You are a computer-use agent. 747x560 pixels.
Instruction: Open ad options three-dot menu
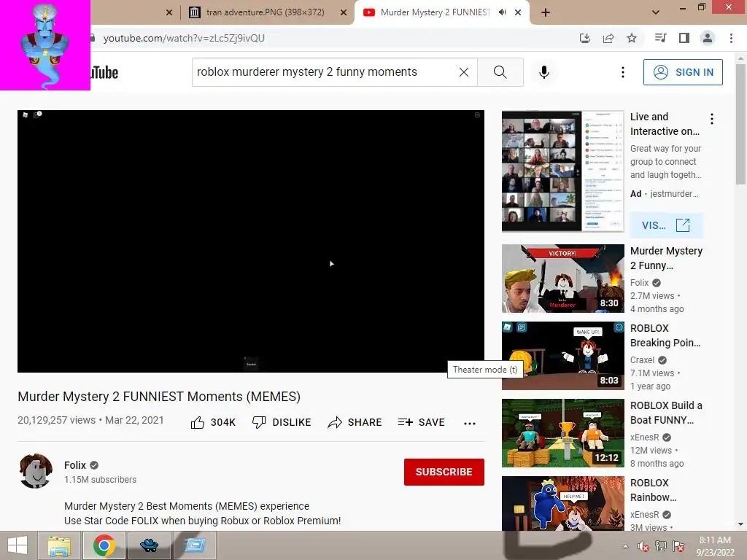pos(712,119)
